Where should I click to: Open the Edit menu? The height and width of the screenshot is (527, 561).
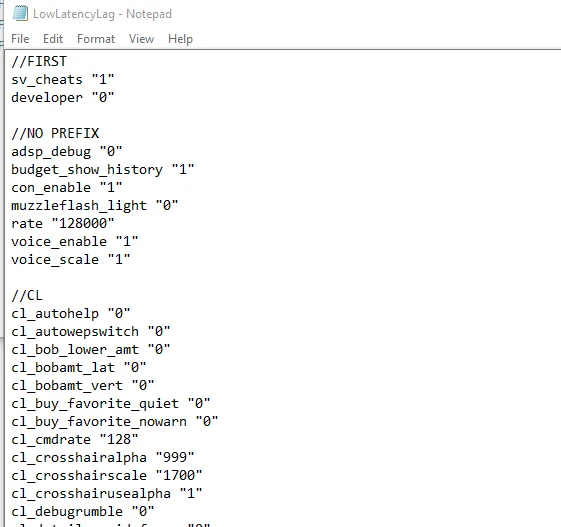coord(53,39)
